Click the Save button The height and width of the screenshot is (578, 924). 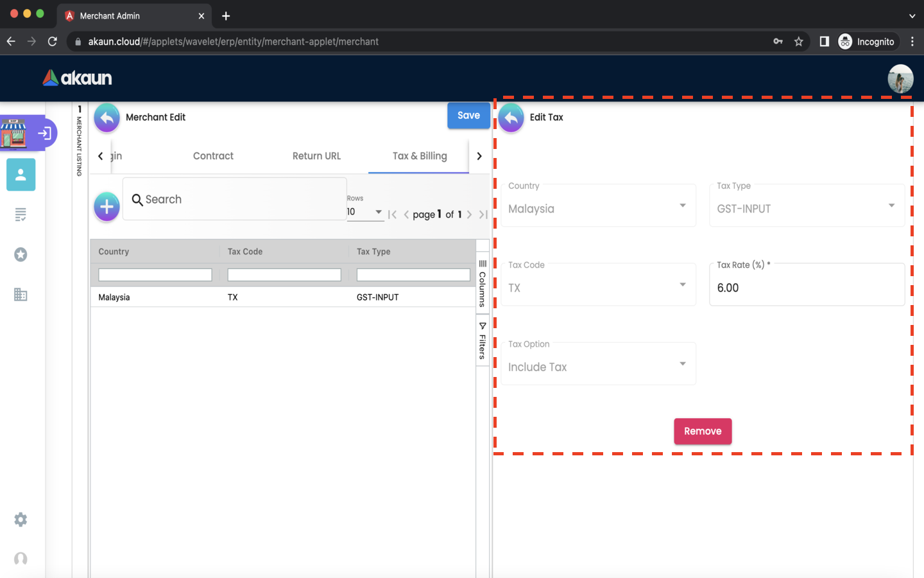point(468,116)
